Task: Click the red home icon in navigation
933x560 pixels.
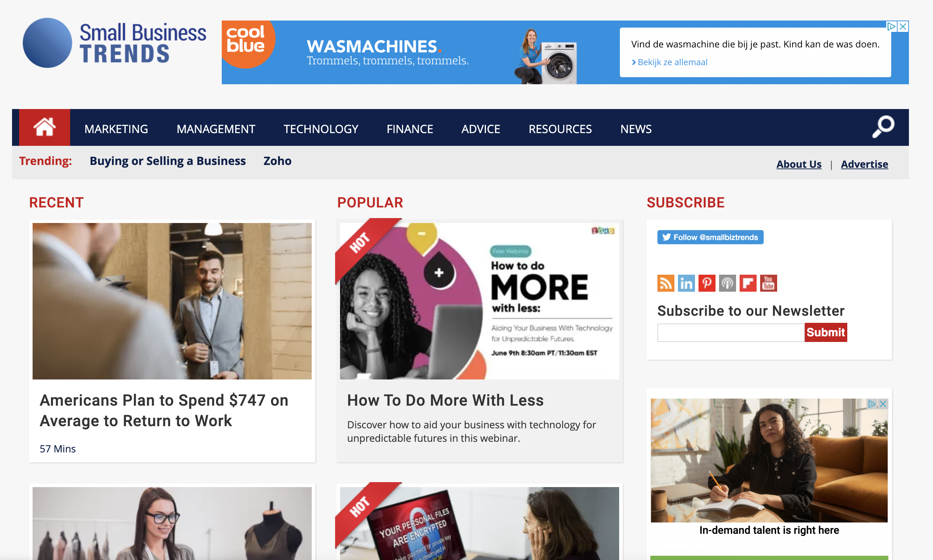Action: click(45, 127)
